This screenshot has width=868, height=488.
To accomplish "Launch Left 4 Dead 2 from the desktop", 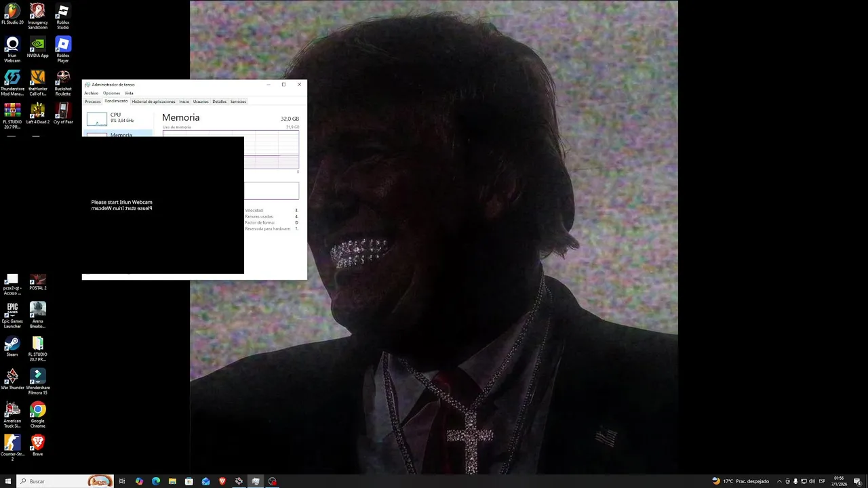I will pyautogui.click(x=38, y=113).
